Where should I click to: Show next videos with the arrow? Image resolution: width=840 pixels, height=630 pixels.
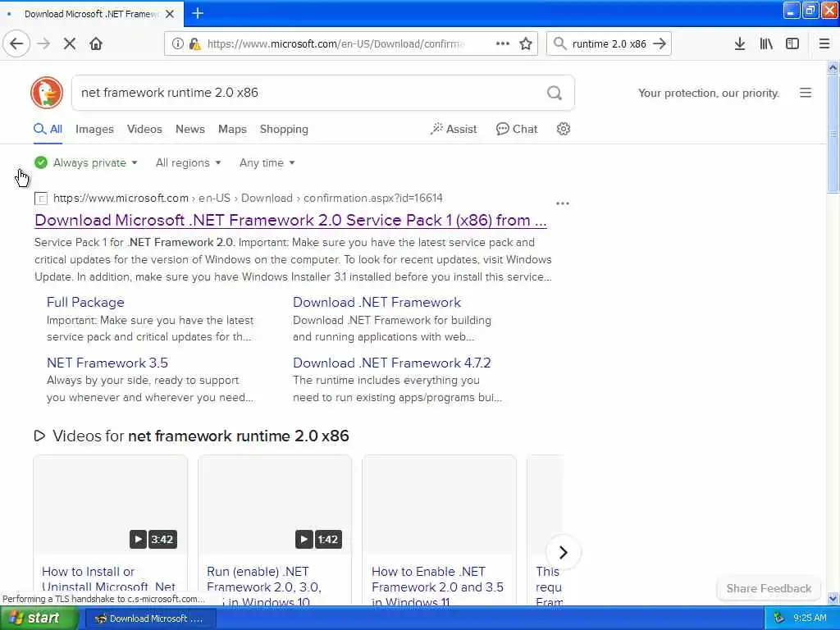point(563,552)
